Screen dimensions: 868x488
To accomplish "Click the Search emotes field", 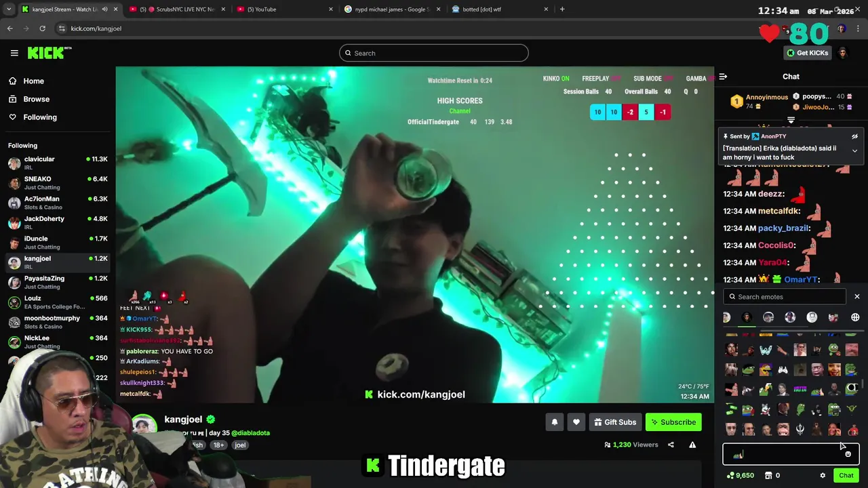I will point(785,297).
